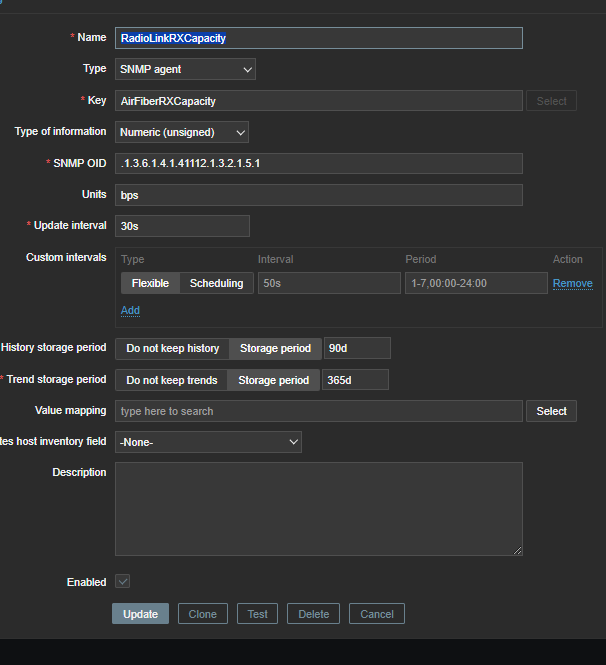Choose Do not keep history option
The width and height of the screenshot is (606, 665).
[172, 348]
